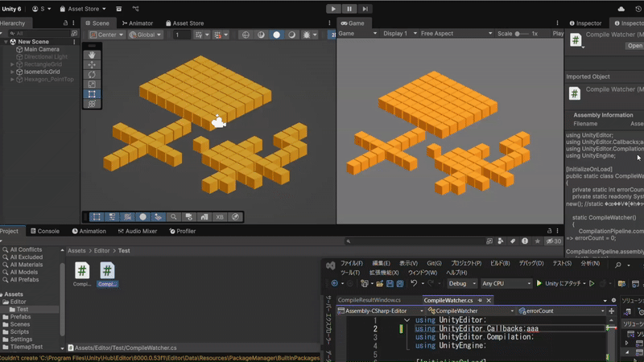Expand the Hexagon_PointTop hierarchy item
Viewport: 644px width, 362px height.
click(x=12, y=79)
